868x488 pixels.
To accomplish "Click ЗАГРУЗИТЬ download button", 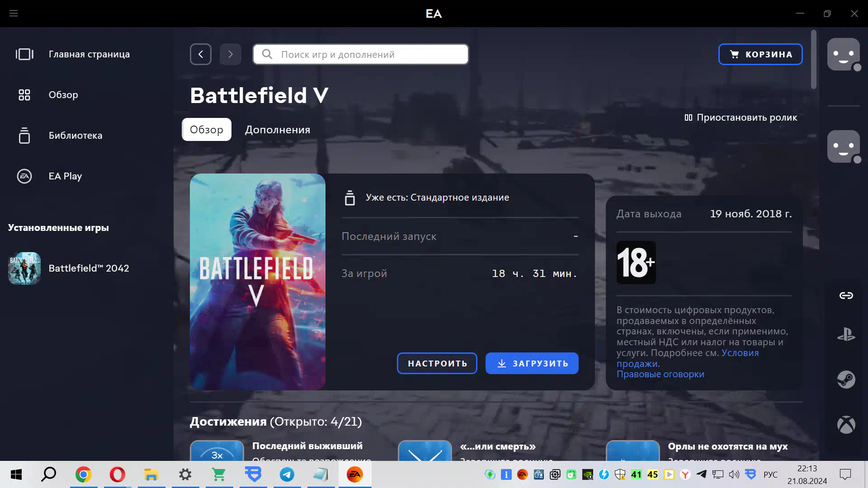I will tap(532, 363).
